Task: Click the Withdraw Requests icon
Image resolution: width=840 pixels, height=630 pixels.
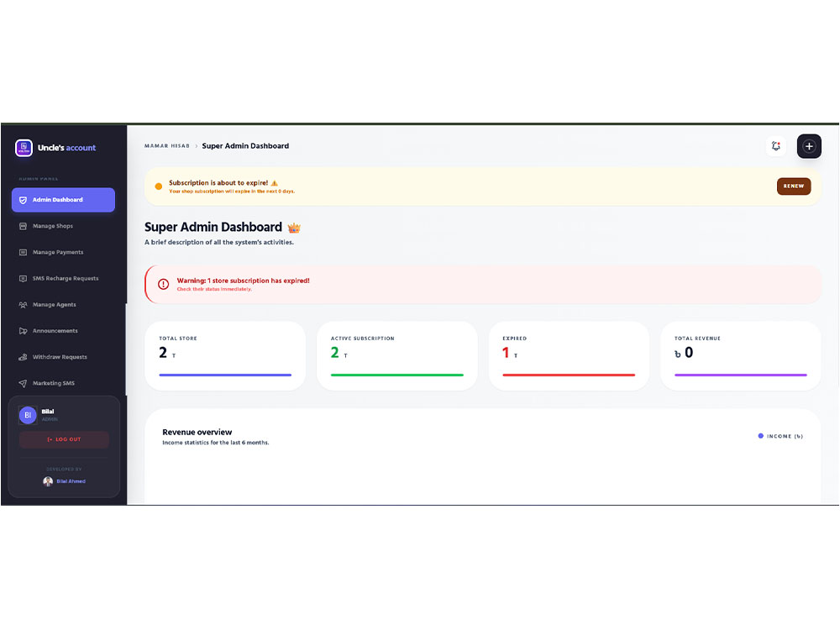Action: tap(23, 357)
